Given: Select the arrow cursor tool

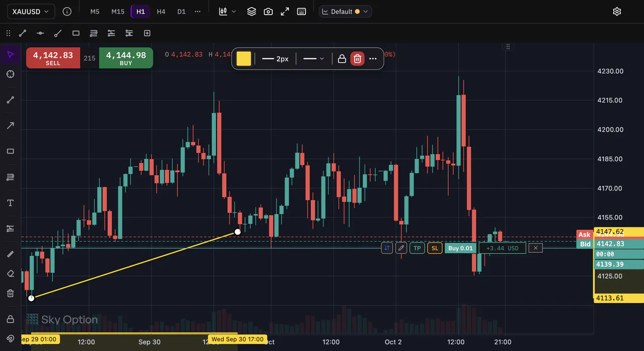Looking at the screenshot, I should click(11, 54).
